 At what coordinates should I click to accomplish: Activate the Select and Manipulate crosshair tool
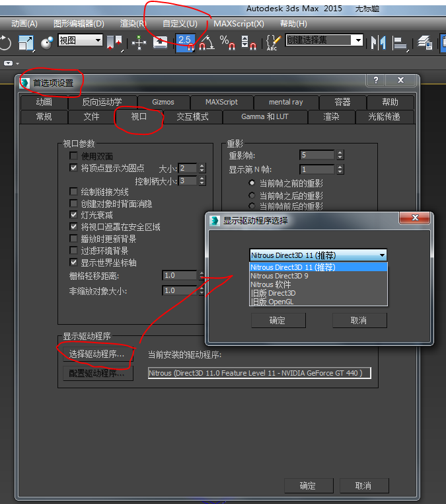139,42
